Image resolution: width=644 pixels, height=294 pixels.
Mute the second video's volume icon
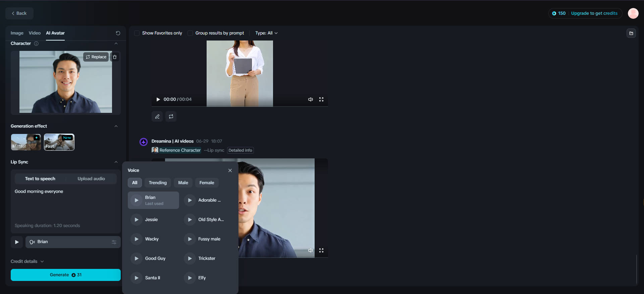[311, 250]
